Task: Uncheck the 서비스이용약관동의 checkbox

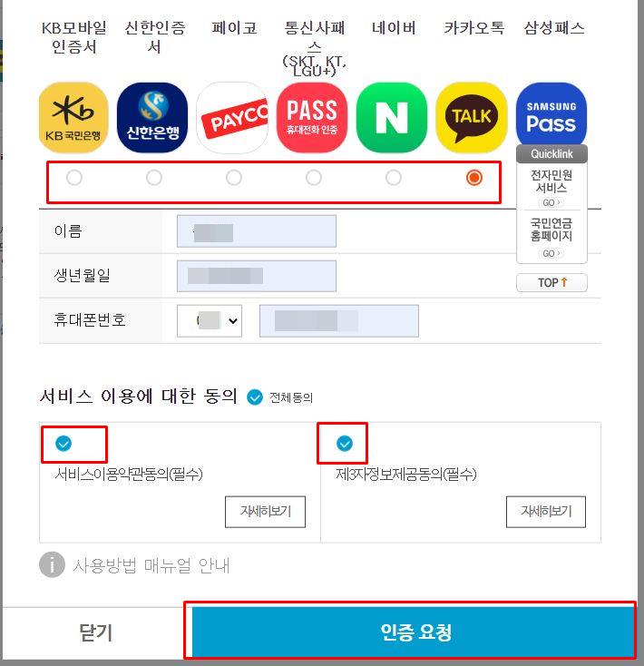Action: point(63,444)
